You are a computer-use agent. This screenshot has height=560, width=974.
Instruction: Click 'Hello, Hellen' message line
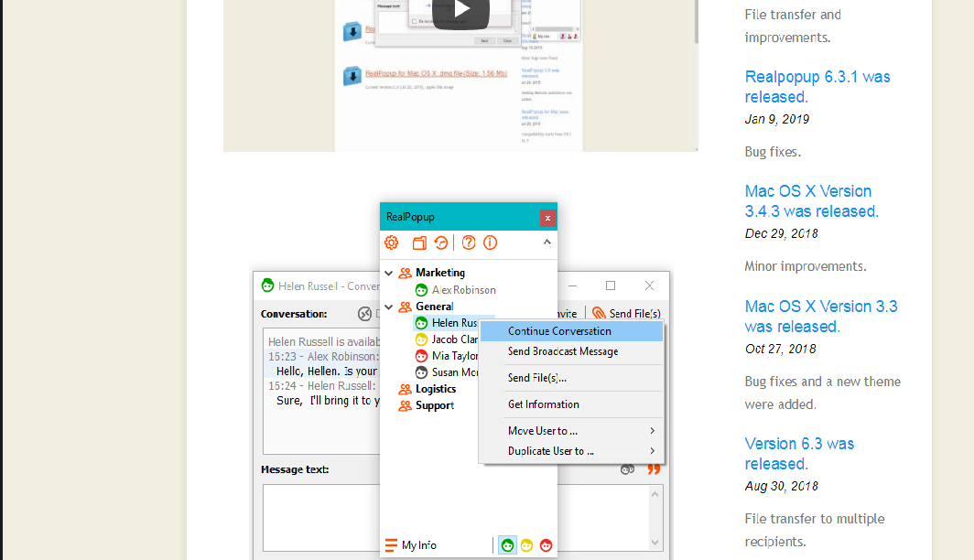pyautogui.click(x=327, y=372)
